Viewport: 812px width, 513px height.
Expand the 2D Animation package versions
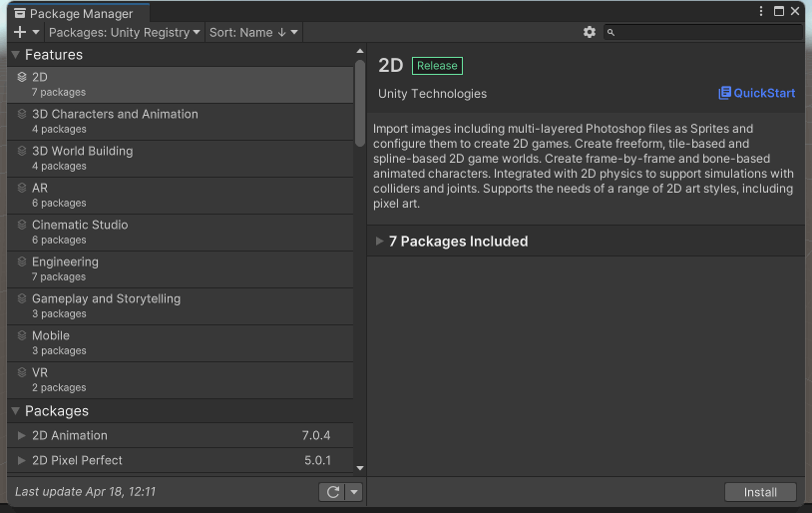tap(21, 435)
